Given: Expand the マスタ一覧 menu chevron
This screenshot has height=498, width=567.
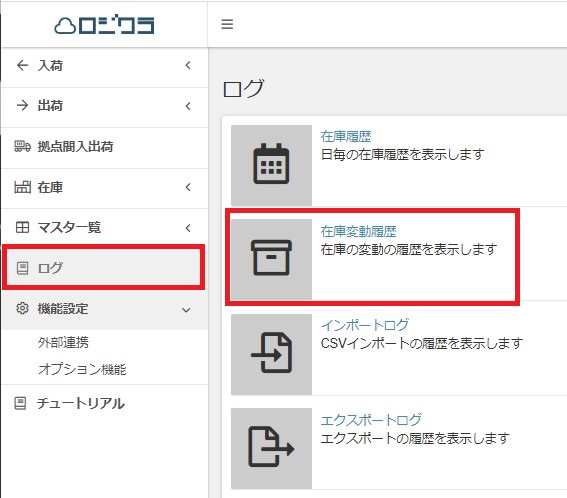Looking at the screenshot, I should 188,228.
